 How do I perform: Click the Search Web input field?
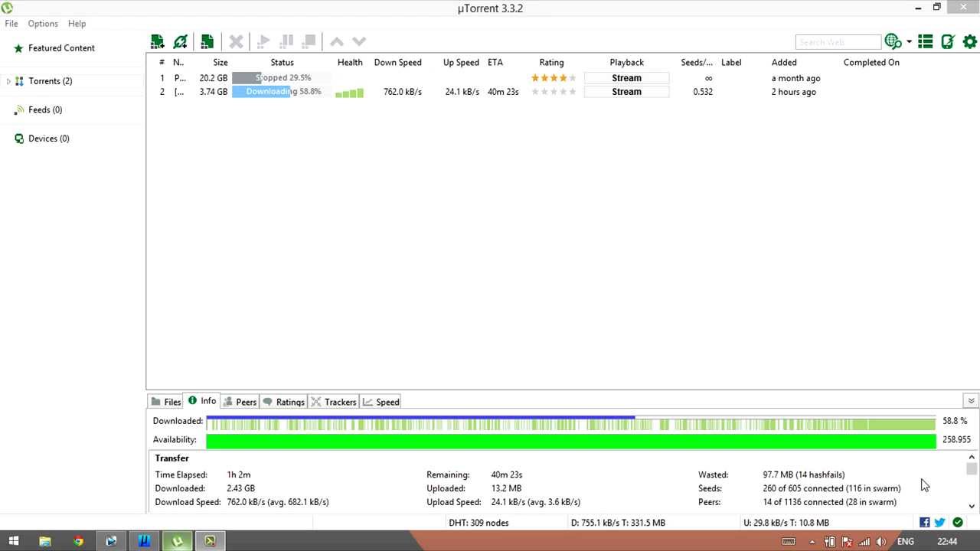[x=838, y=42]
